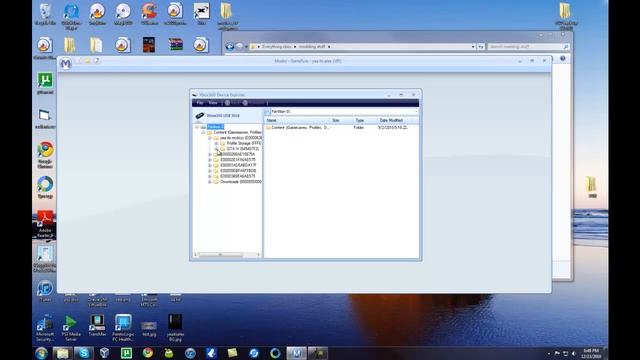Sort by the Name column header

[x=297, y=120]
